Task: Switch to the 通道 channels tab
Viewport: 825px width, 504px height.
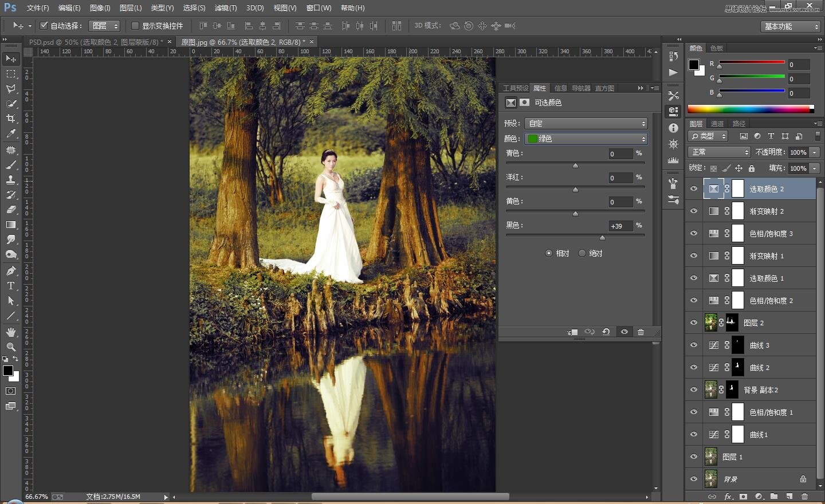Action: pos(717,124)
